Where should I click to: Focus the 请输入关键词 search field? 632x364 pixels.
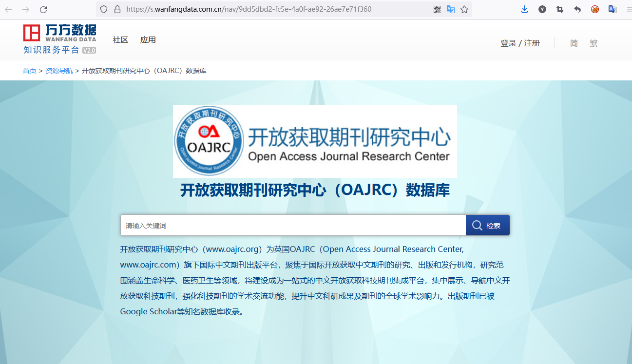pyautogui.click(x=293, y=226)
